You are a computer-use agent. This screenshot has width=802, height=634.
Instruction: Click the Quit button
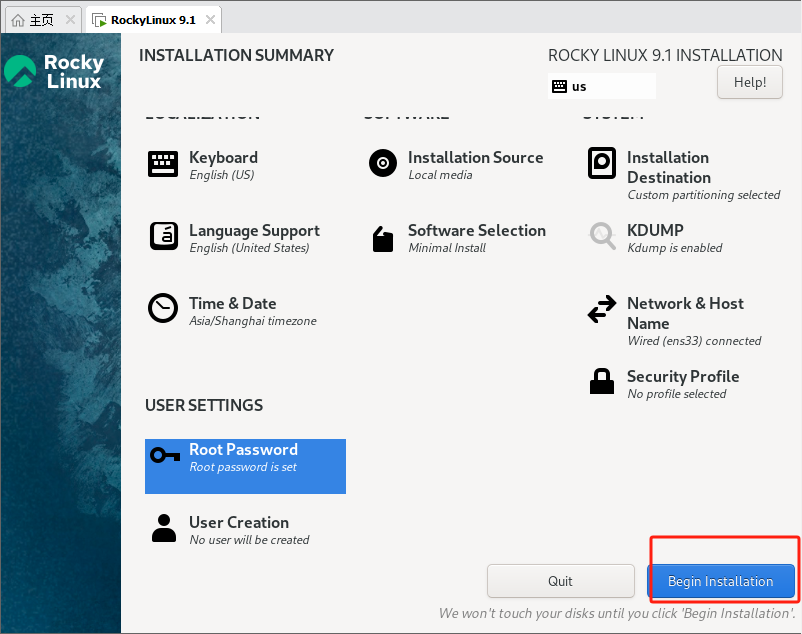[560, 580]
